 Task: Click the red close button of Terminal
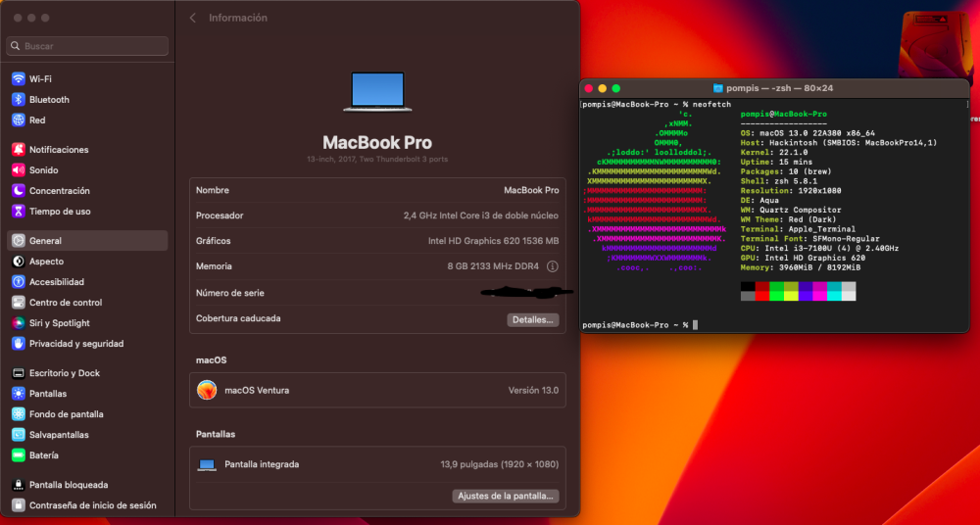point(589,89)
